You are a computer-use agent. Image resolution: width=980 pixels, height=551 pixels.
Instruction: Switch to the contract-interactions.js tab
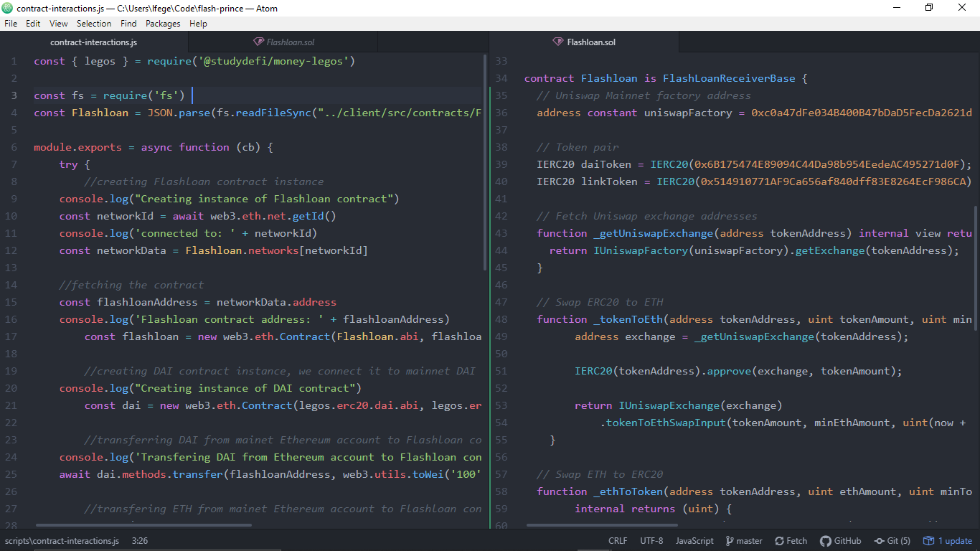(x=93, y=42)
